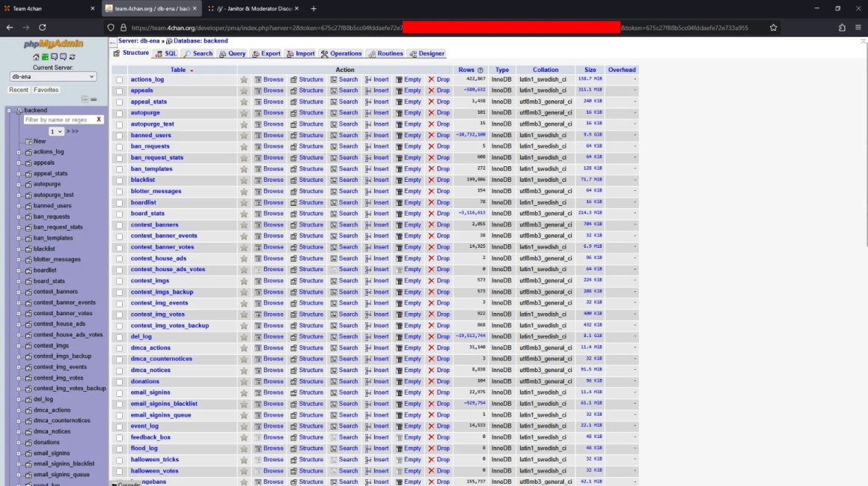Image resolution: width=868 pixels, height=486 pixels.
Task: Clear the table filter with the X icon
Action: tap(99, 119)
